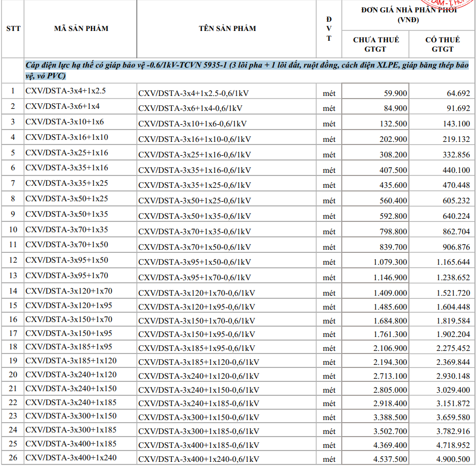
Task: Select the CHƯA THUẾ GTGT header
Action: coord(376,44)
